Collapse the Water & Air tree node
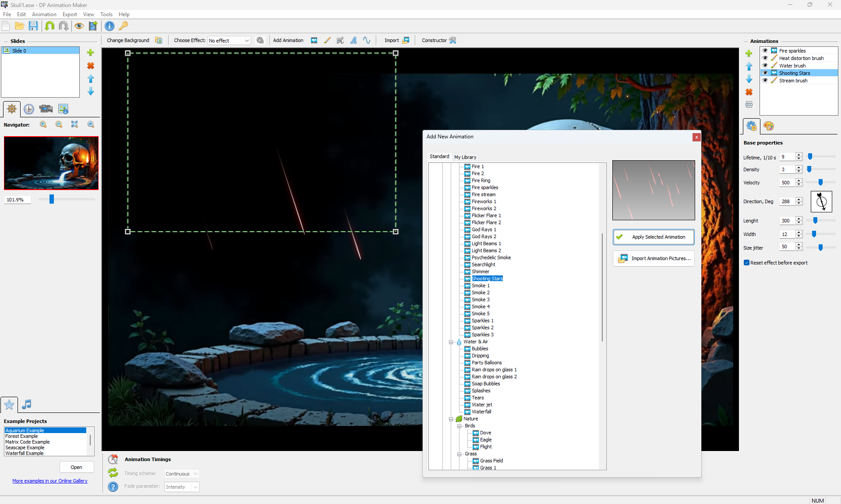This screenshot has width=841, height=504. 451,342
